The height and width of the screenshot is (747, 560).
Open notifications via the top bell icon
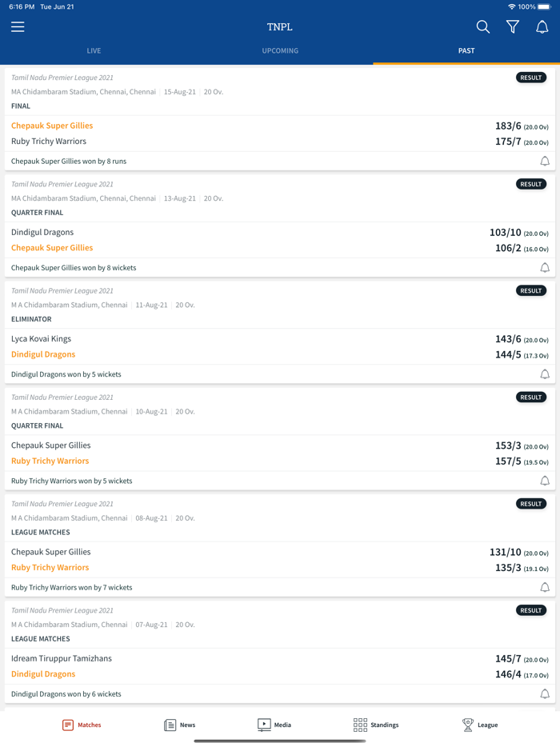tap(542, 26)
